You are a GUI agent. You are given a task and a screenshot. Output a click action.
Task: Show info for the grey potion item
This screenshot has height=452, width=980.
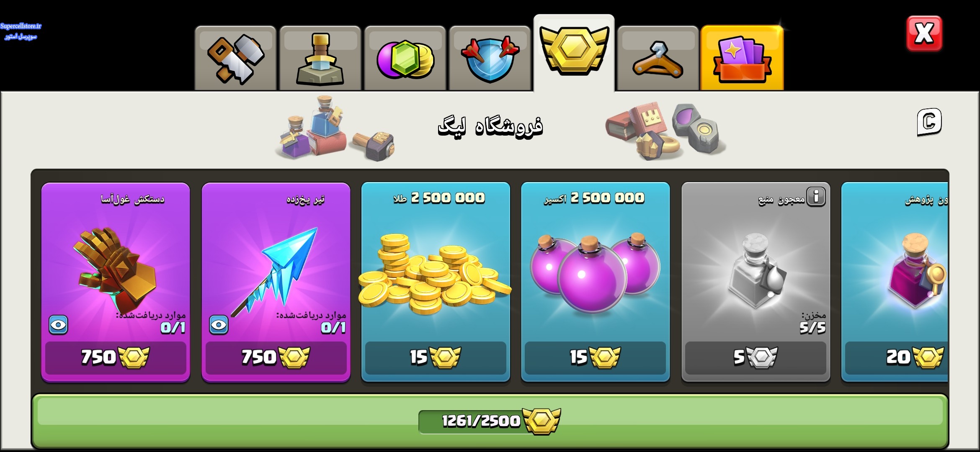[816, 196]
